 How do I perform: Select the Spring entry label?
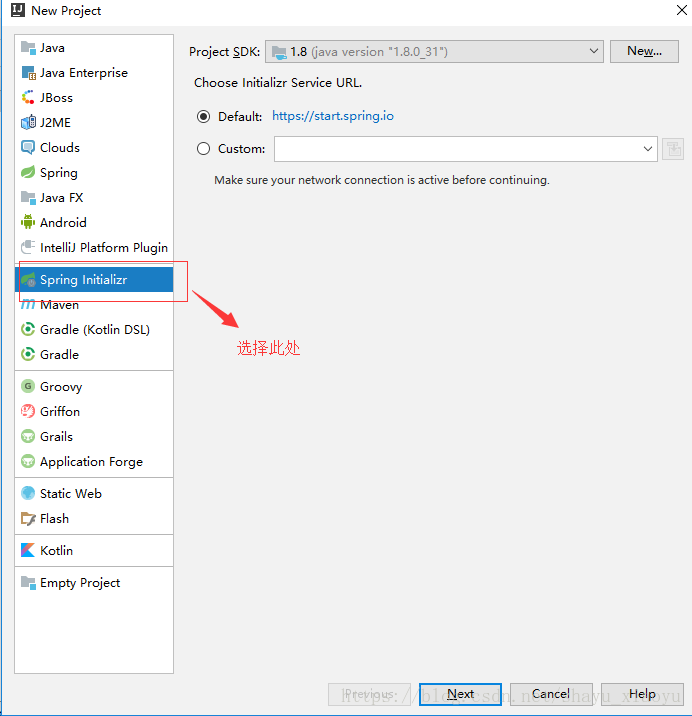[x=59, y=173]
